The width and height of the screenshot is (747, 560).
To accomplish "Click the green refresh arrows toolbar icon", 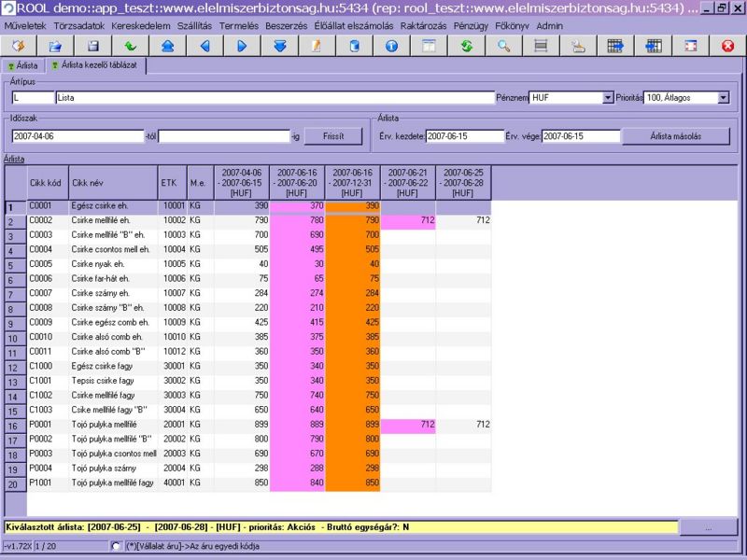I will [466, 45].
